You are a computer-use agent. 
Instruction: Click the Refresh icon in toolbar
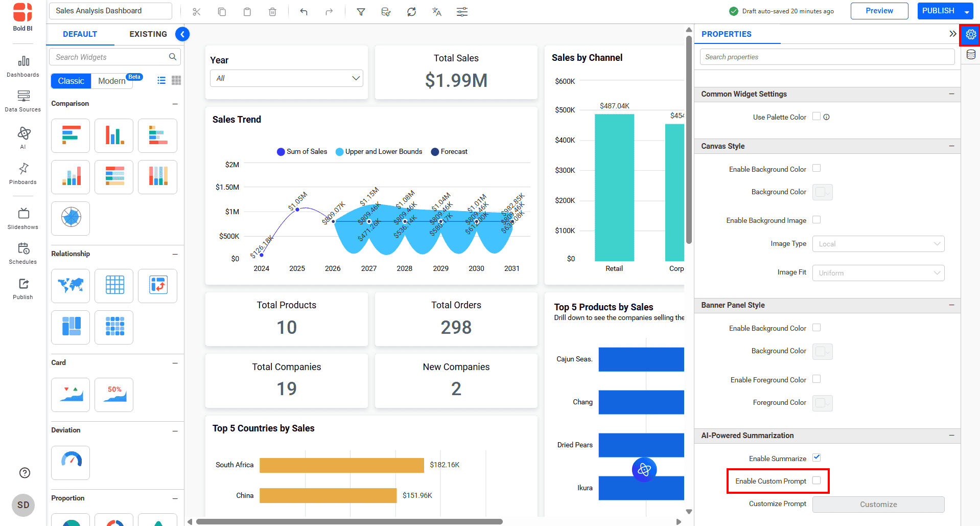(411, 12)
